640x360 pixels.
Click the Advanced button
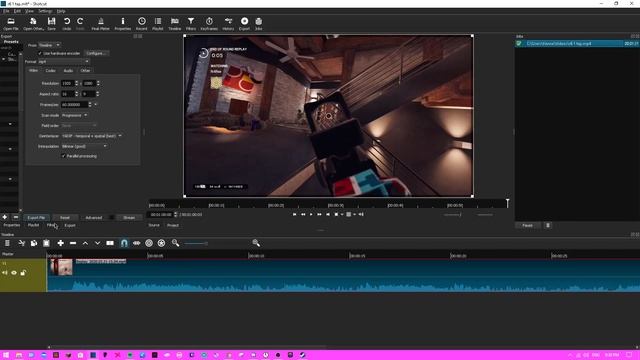coord(93,218)
